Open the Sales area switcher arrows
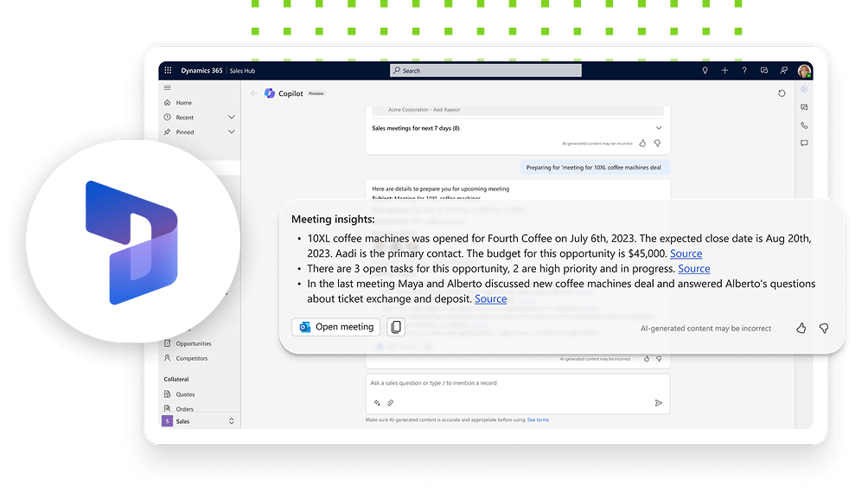868x493 pixels. tap(232, 421)
